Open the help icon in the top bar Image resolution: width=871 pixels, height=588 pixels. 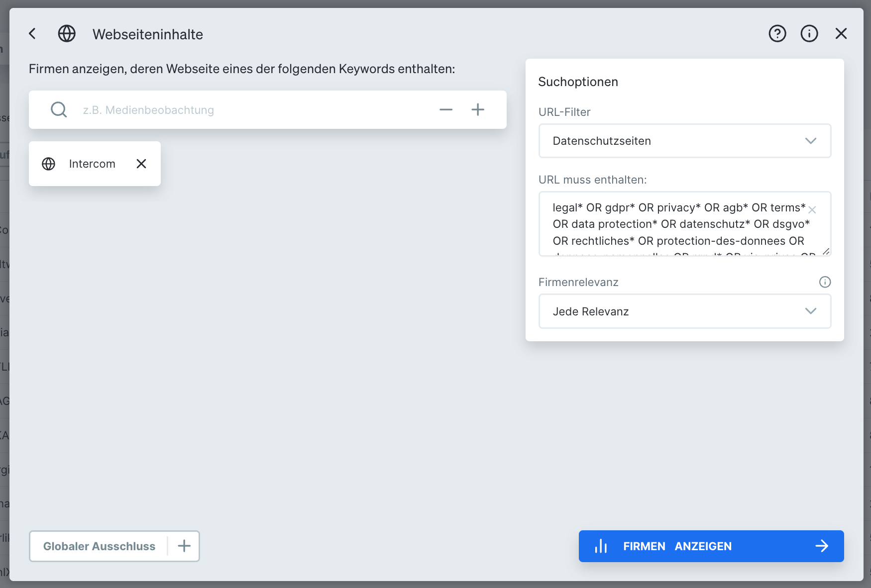[x=777, y=33]
